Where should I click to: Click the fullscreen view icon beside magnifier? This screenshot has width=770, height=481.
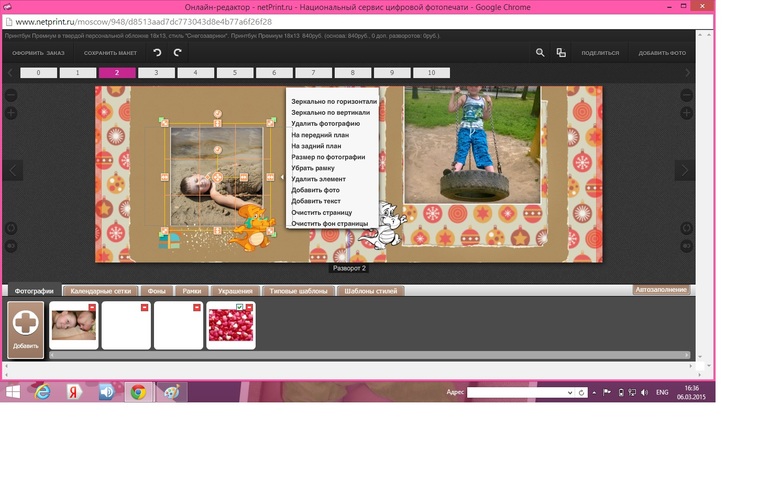[561, 52]
